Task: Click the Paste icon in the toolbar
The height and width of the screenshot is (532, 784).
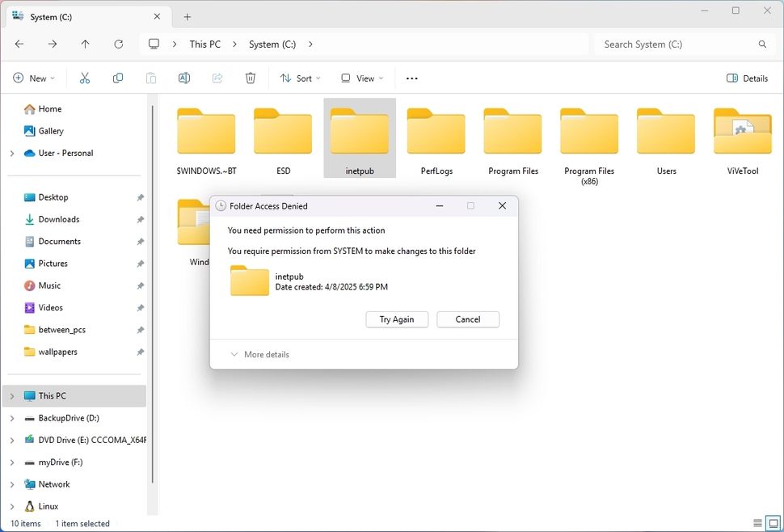Action: click(150, 78)
